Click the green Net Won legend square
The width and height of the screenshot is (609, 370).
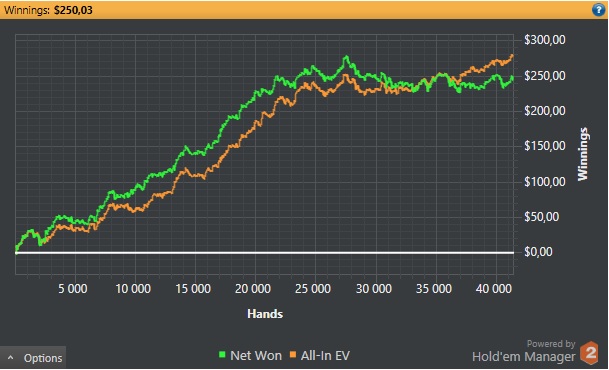click(x=222, y=354)
